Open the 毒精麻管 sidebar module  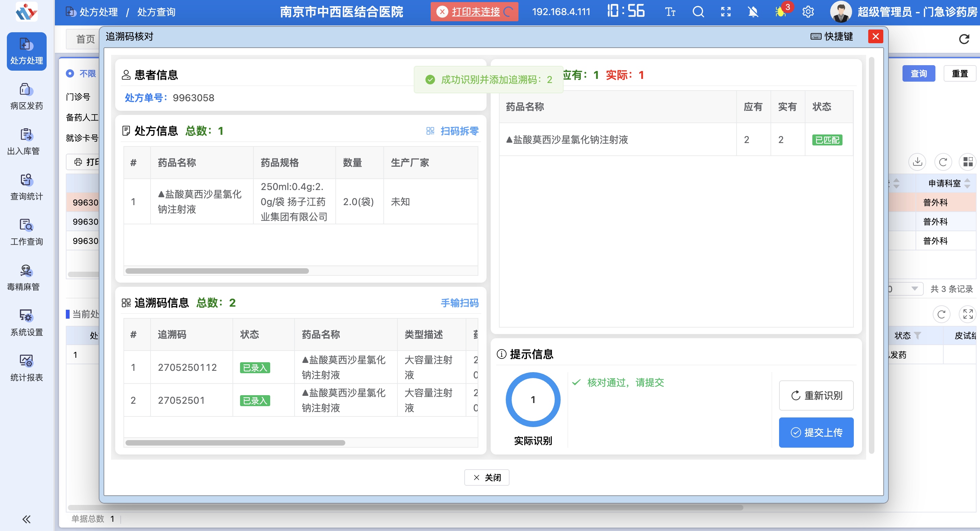coord(26,278)
